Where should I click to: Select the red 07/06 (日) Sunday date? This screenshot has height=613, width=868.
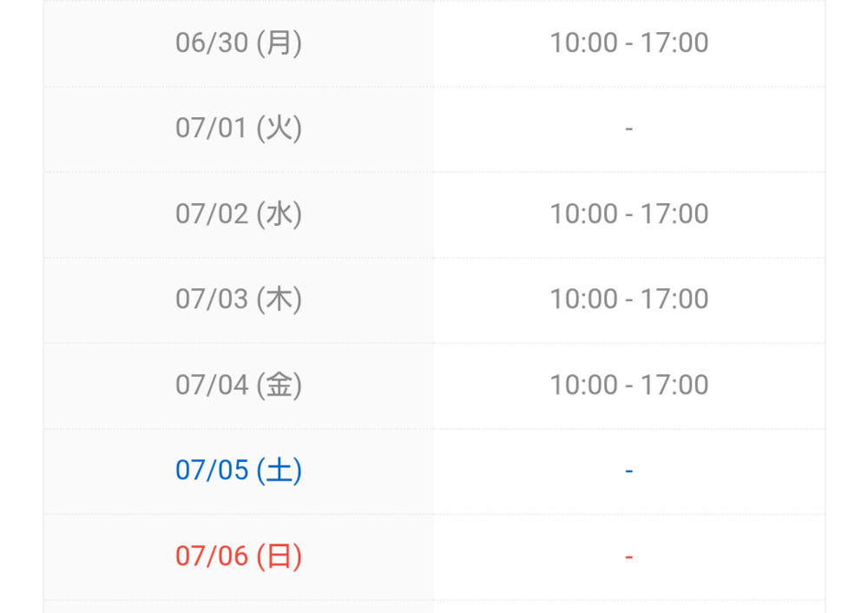(239, 556)
